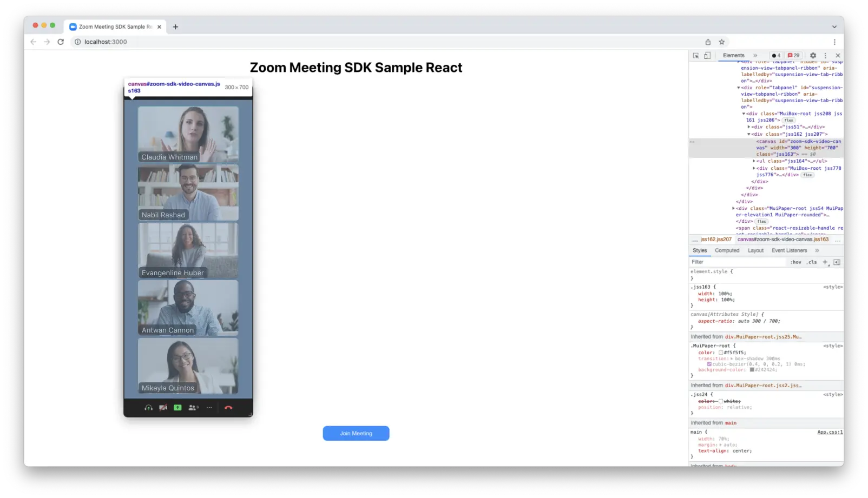
Task: Toggle the DevTools device toolbar
Action: tap(708, 55)
